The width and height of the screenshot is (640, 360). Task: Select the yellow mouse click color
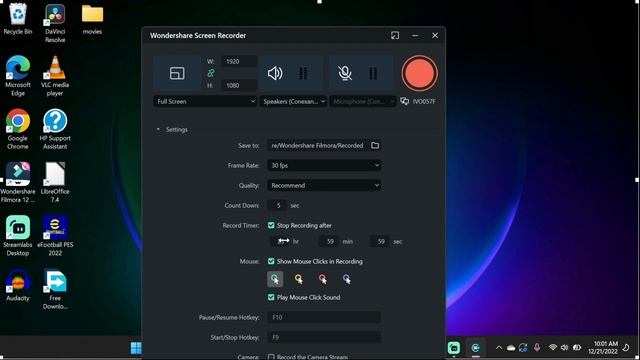tap(299, 279)
